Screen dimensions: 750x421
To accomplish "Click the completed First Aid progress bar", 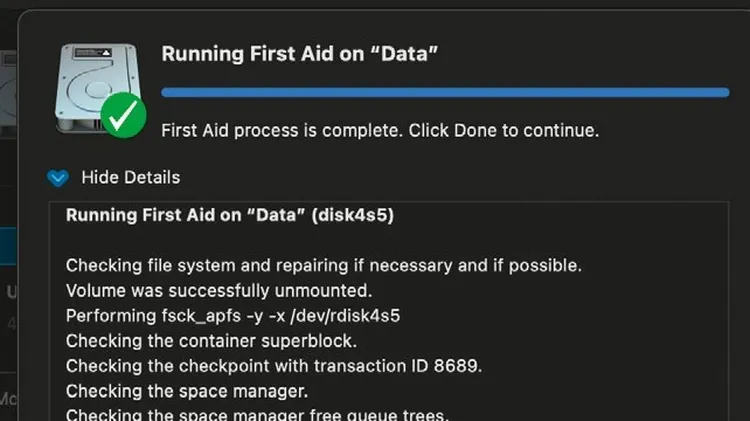I will [445, 92].
